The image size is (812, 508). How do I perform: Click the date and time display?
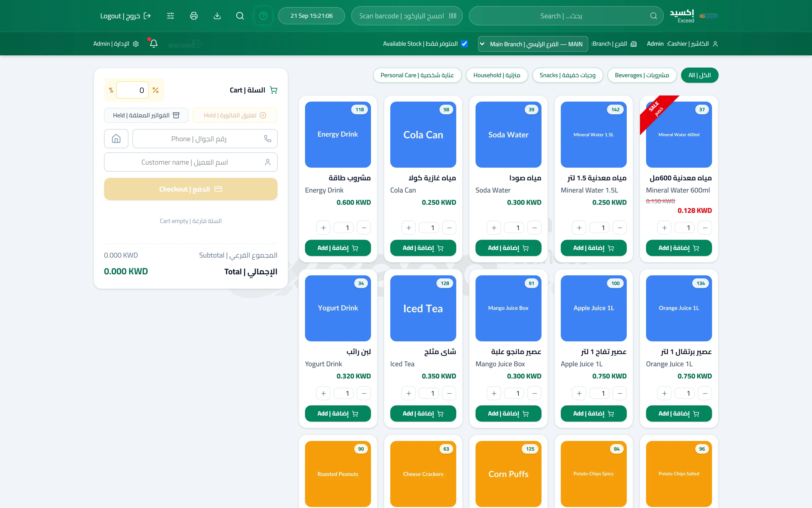pos(311,16)
